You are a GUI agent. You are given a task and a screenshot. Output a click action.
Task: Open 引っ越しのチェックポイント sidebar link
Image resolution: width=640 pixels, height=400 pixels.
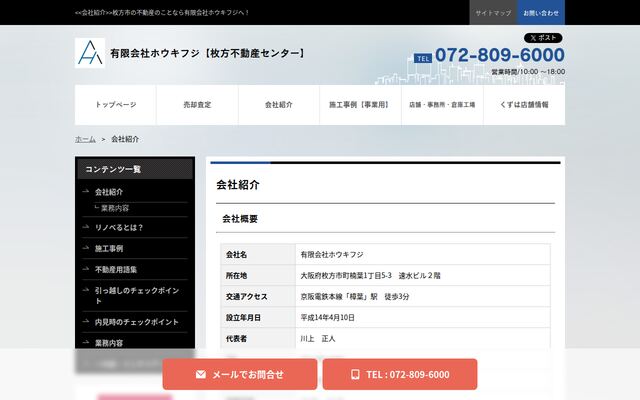pos(137,296)
